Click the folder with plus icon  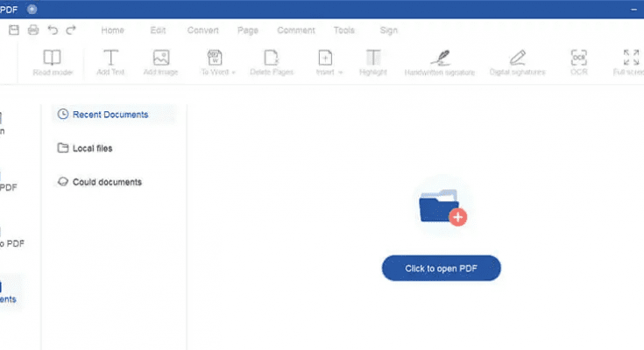pos(442,207)
